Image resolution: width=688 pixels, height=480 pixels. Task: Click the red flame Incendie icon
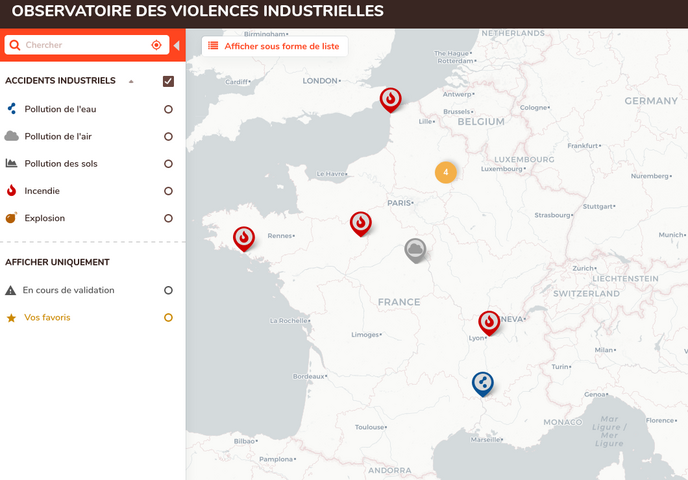(11, 190)
